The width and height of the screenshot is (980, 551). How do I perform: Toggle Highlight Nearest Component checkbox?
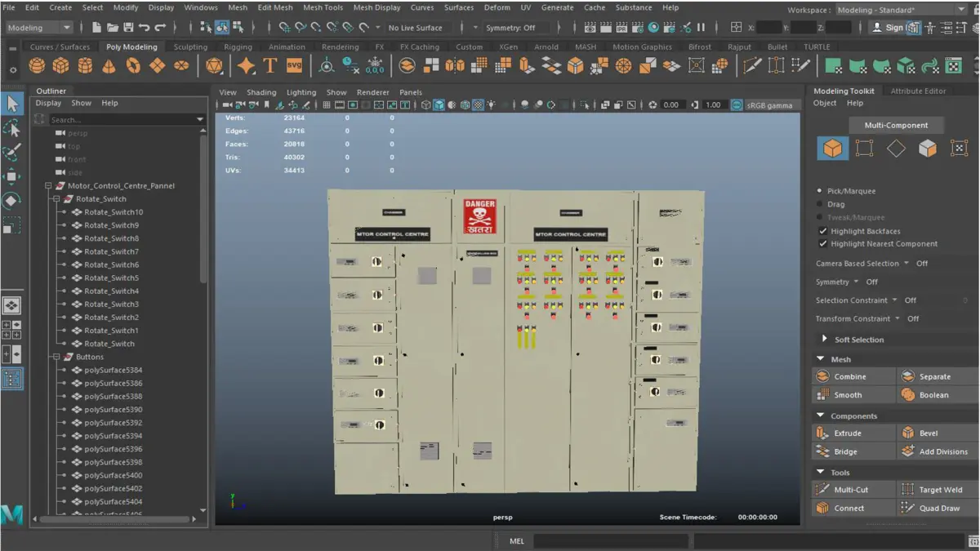pos(822,243)
